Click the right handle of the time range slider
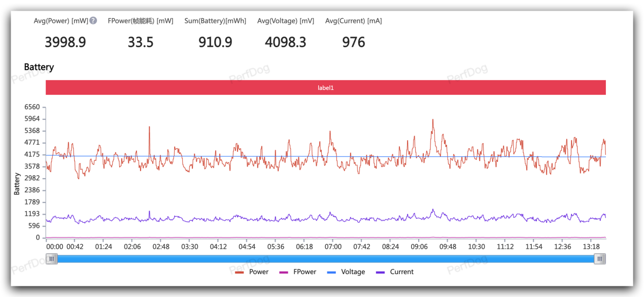 [x=600, y=259]
